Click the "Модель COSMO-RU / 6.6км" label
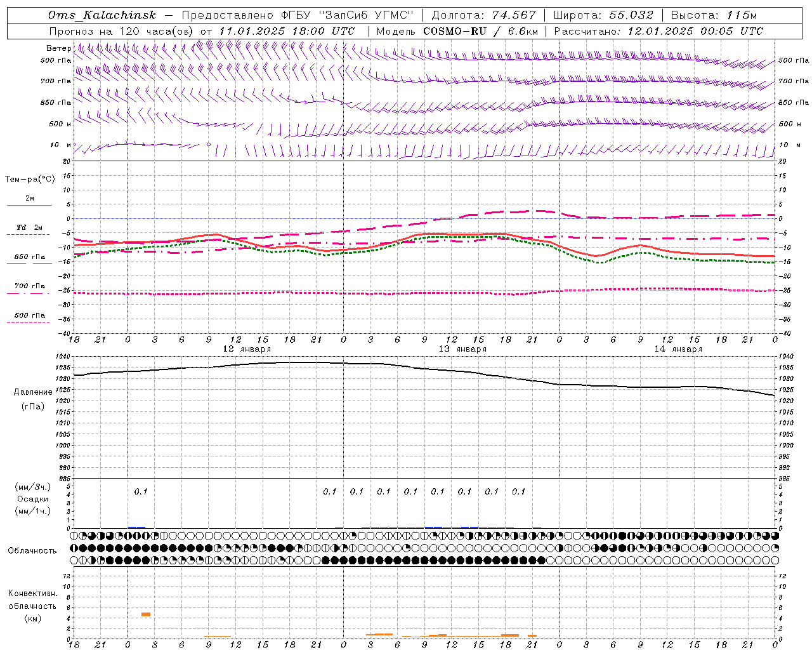This screenshot has height=650, width=812. [457, 31]
